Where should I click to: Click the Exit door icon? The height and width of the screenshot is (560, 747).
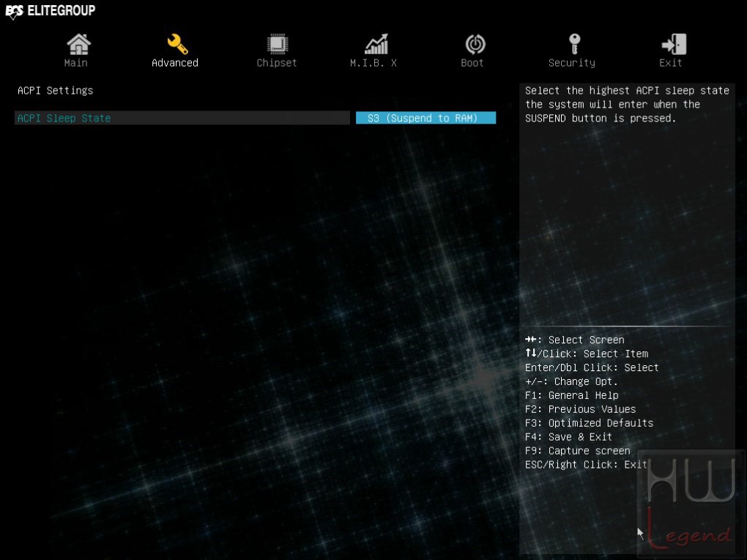[674, 44]
